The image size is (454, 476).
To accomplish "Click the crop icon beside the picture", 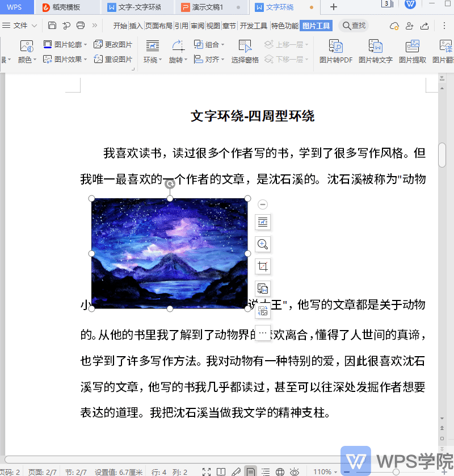I will 263,266.
